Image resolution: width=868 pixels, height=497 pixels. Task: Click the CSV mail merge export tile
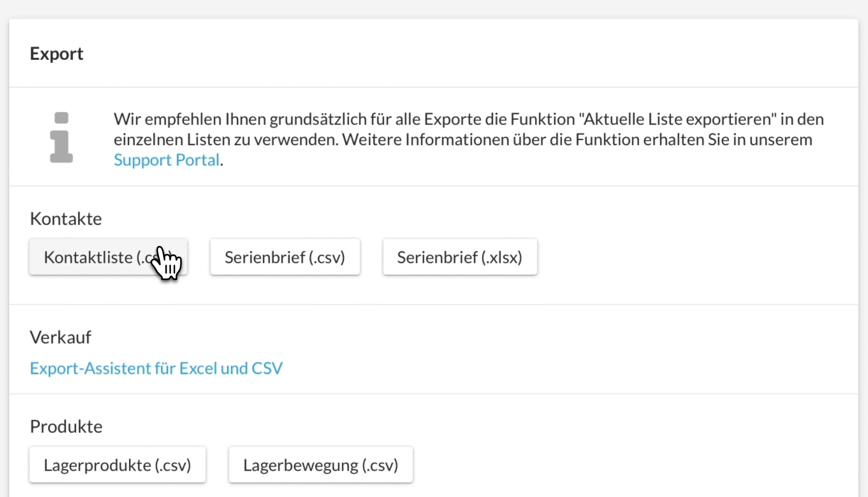285,257
